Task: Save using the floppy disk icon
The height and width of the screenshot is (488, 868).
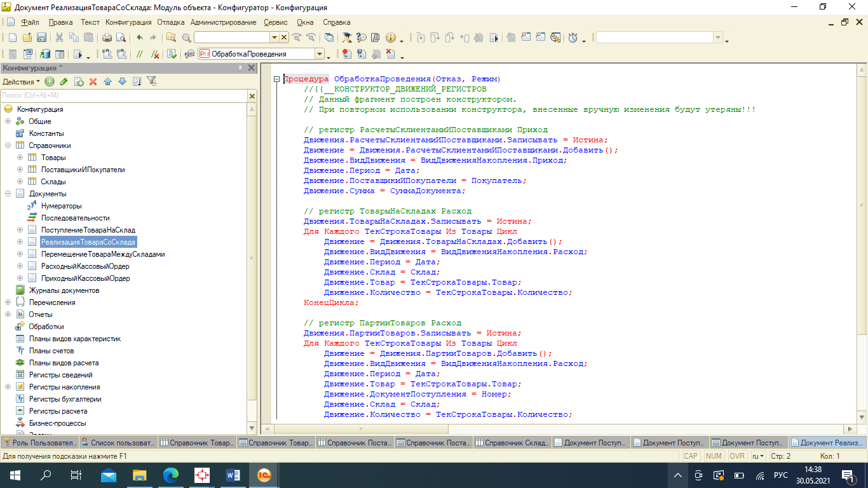Action: 41,37
